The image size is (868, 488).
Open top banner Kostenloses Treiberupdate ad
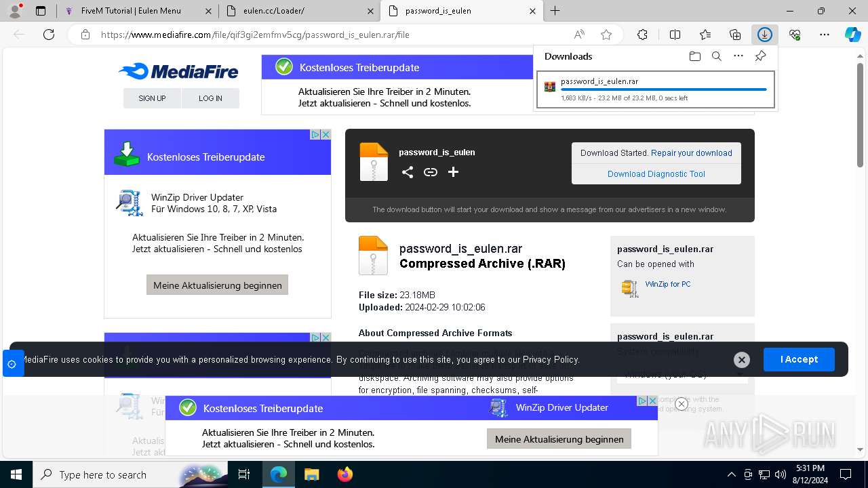(397, 85)
